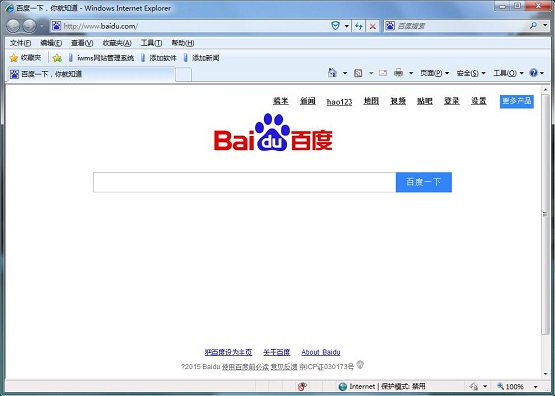Click the 更多产品 blue button

pos(517,101)
